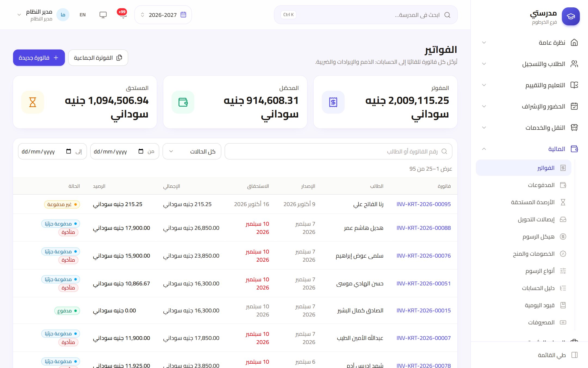Open the كل الحالات status filter dropdown
The image size is (588, 368).
192,151
